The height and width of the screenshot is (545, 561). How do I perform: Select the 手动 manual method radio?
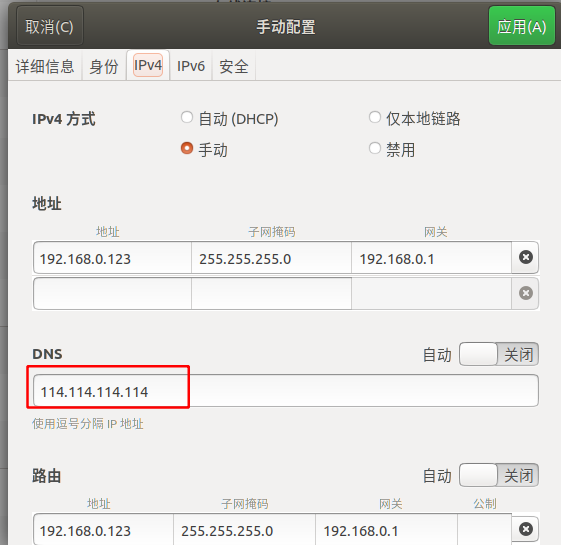tap(204, 149)
